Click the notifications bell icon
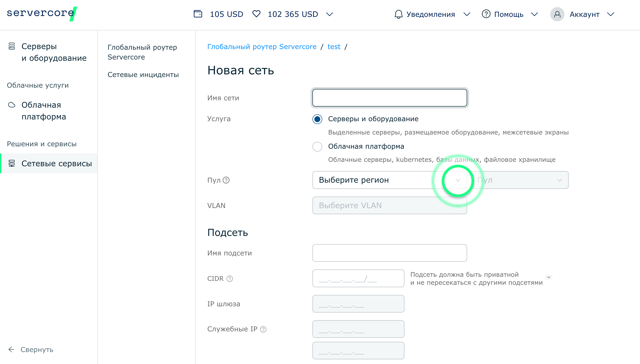 [x=398, y=14]
